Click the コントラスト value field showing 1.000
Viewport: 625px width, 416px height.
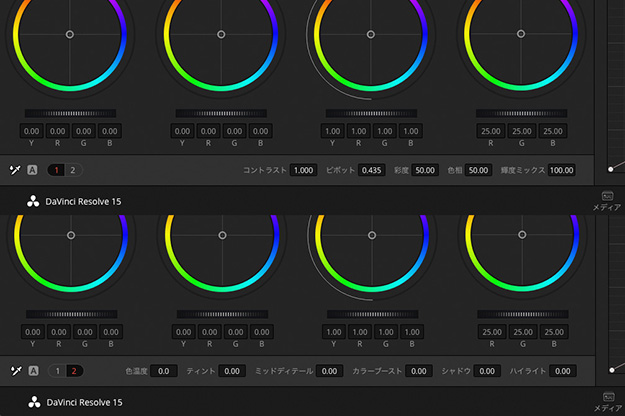coord(303,170)
